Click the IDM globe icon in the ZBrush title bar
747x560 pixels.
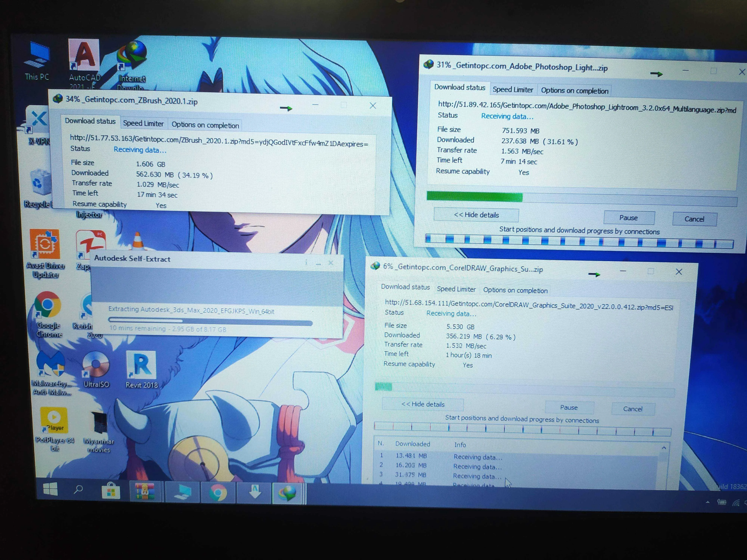pyautogui.click(x=58, y=99)
